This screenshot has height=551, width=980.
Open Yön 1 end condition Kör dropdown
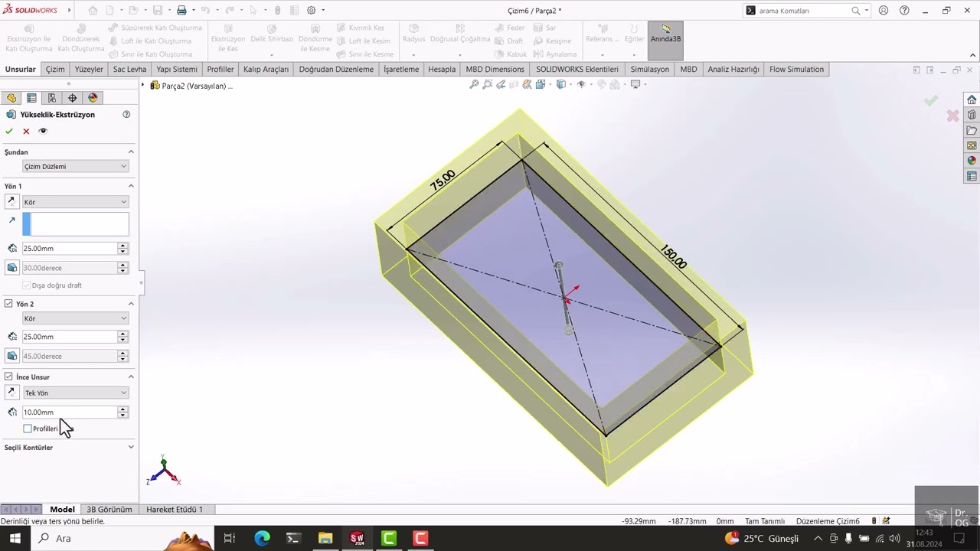click(x=75, y=202)
